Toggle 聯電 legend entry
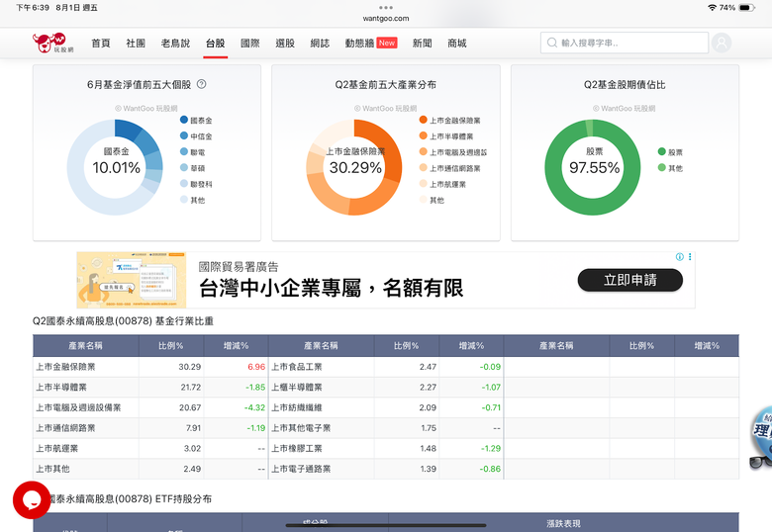772x532 pixels. click(193, 152)
